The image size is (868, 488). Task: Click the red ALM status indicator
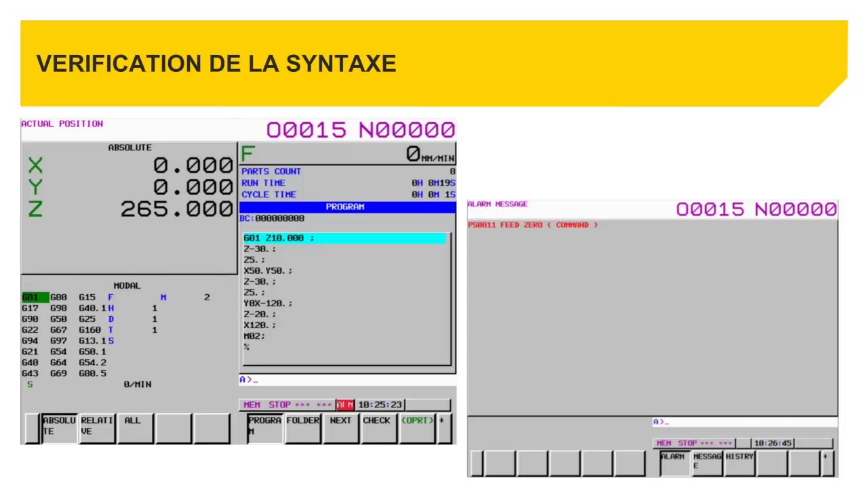tap(345, 405)
